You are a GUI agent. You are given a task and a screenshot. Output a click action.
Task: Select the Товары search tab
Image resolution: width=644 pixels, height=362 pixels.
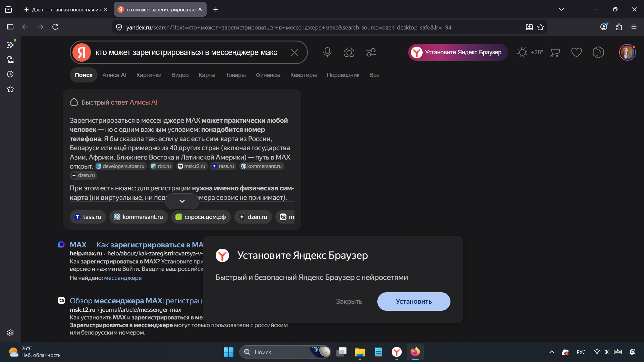(x=235, y=75)
